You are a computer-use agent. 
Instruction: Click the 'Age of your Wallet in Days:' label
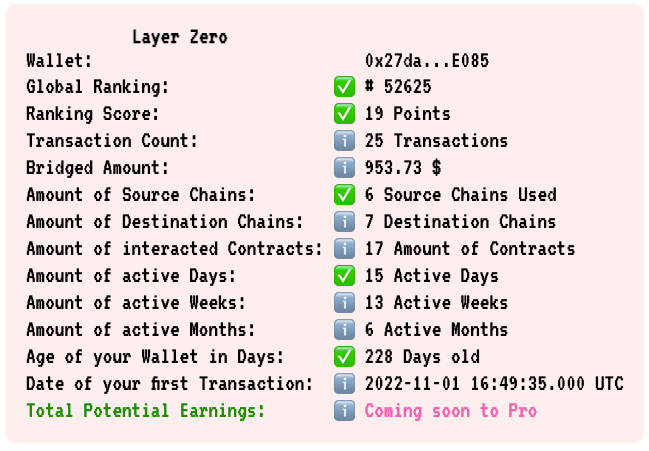[x=155, y=357]
